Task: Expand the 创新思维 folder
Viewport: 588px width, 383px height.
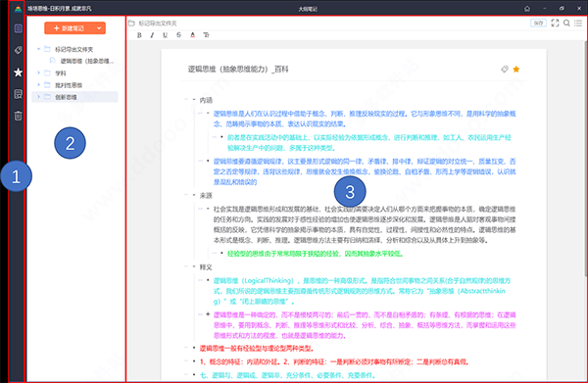Action: click(38, 97)
